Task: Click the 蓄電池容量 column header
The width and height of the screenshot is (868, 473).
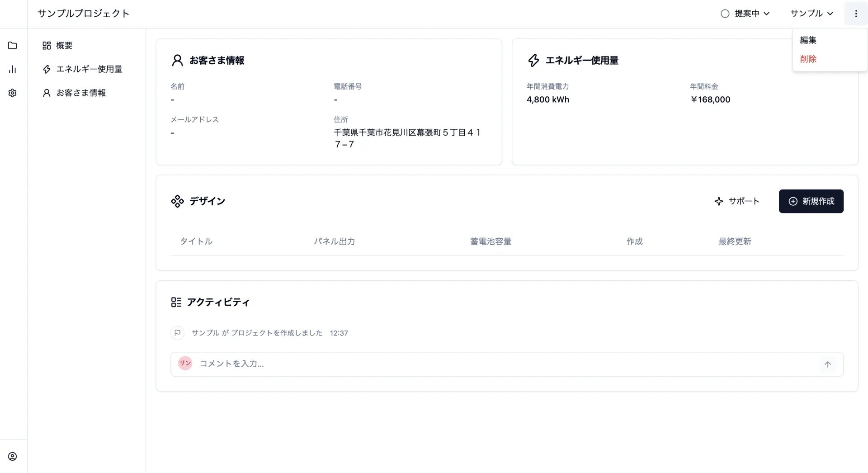Action: (x=491, y=241)
